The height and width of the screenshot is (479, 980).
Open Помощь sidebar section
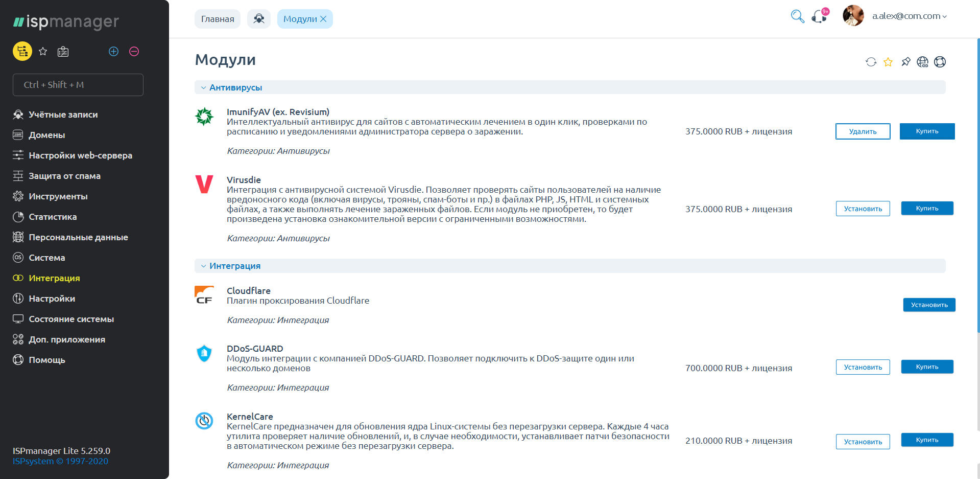coord(47,360)
